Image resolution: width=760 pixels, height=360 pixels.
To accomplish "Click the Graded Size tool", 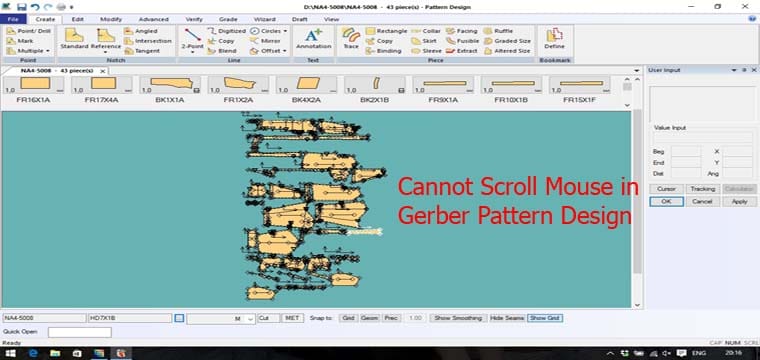I will pyautogui.click(x=507, y=41).
